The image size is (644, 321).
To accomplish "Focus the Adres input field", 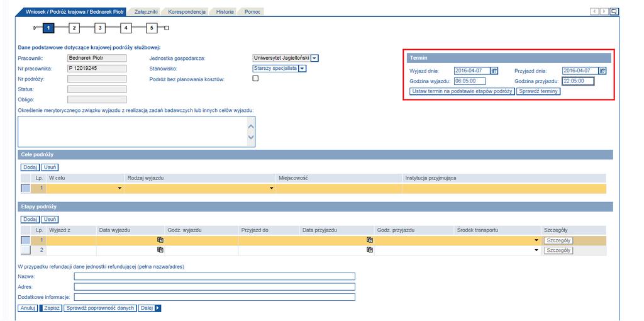I will (x=214, y=286).
